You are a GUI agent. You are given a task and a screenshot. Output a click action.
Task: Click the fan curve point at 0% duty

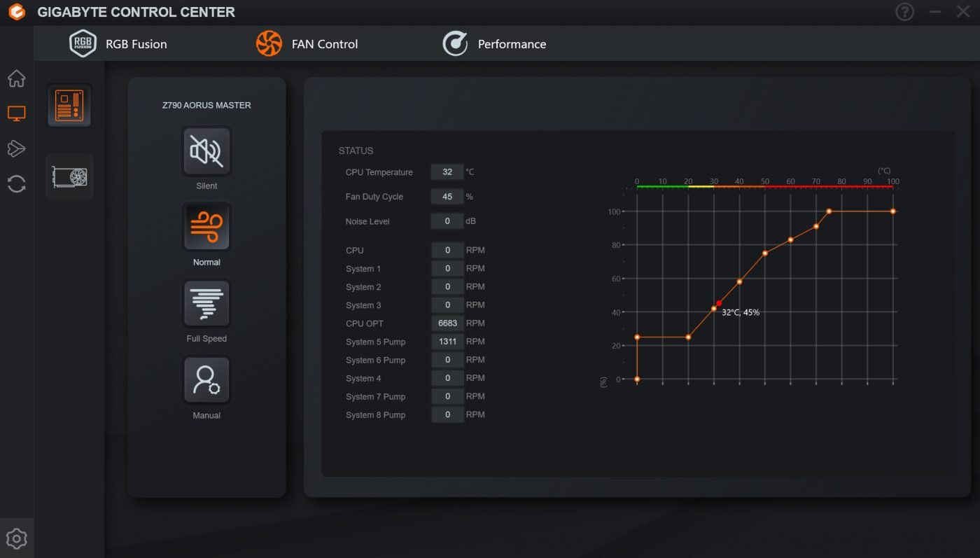tap(637, 379)
